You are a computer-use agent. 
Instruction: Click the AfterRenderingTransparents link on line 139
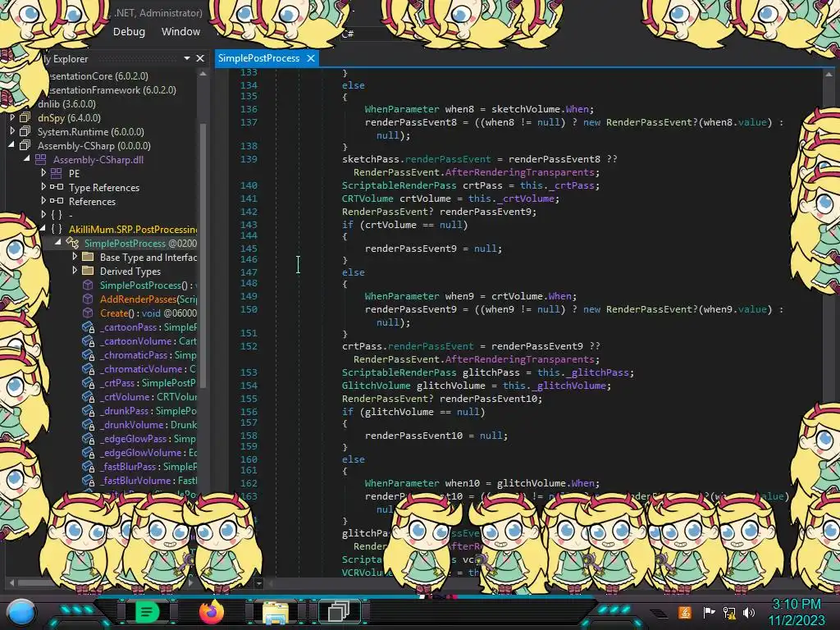click(519, 172)
